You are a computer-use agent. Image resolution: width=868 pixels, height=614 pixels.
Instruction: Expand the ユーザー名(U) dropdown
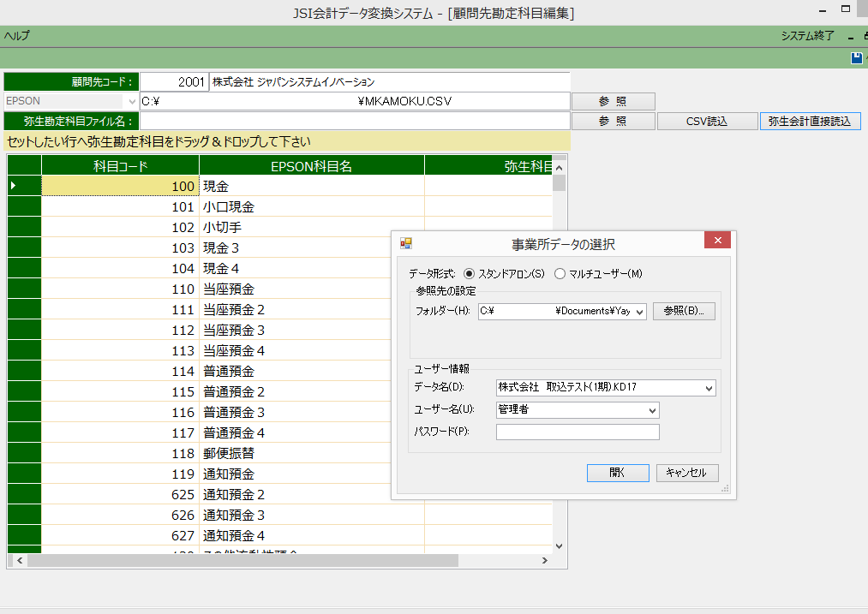click(x=652, y=410)
